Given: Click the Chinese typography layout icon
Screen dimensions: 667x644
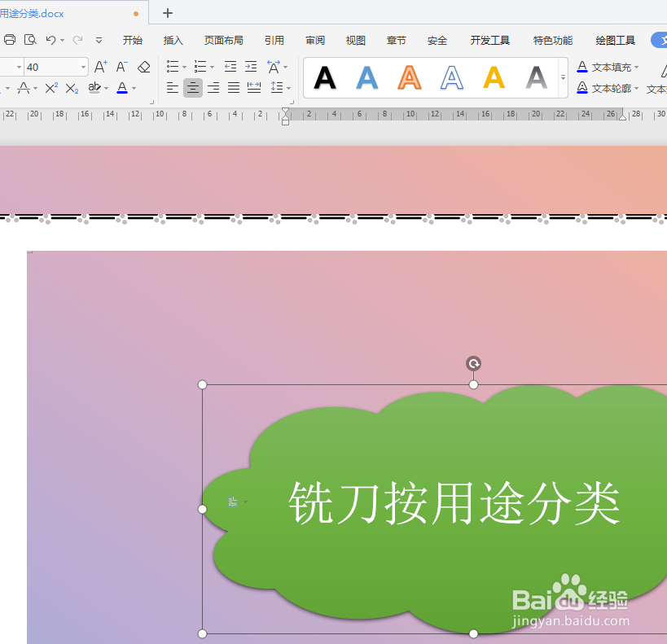Looking at the screenshot, I should tap(273, 67).
